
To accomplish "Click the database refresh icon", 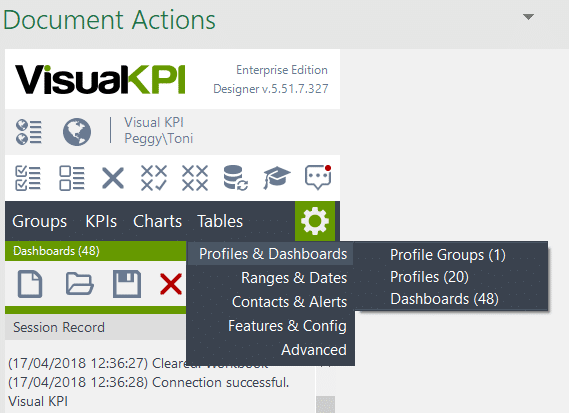I will [236, 178].
